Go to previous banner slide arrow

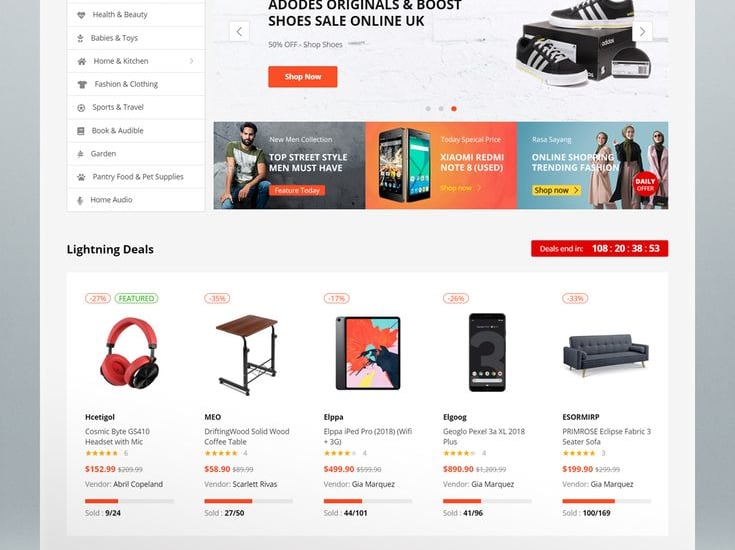click(239, 31)
